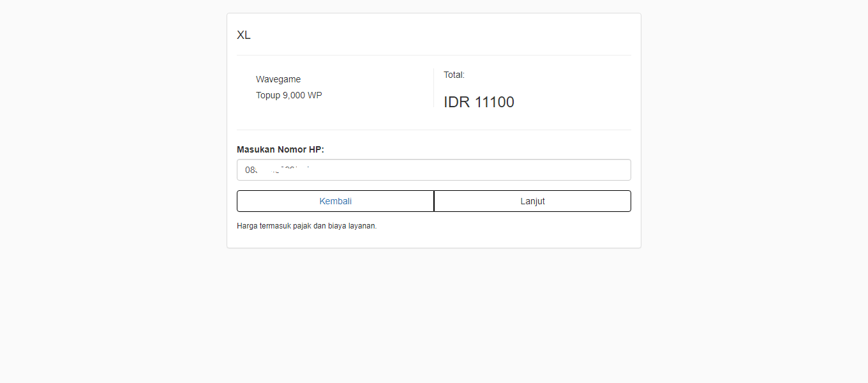The height and width of the screenshot is (383, 868).
Task: Click the IDR 11100 total amount
Action: 479,102
